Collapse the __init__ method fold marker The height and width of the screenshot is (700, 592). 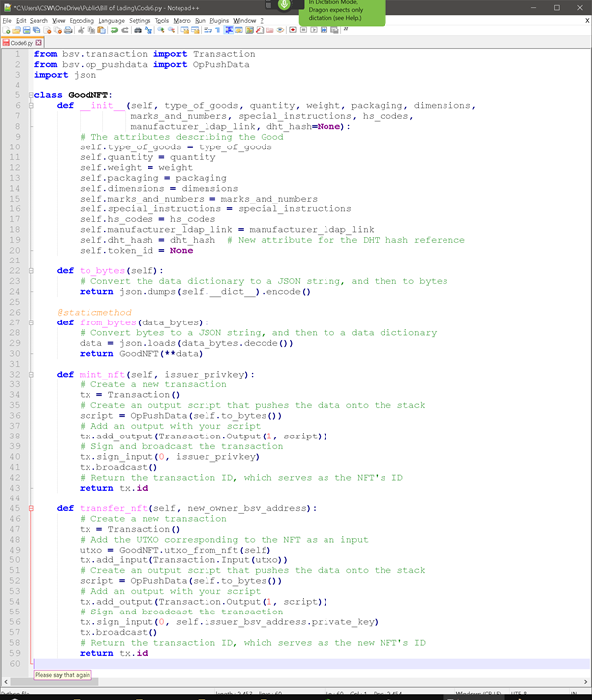click(30, 106)
